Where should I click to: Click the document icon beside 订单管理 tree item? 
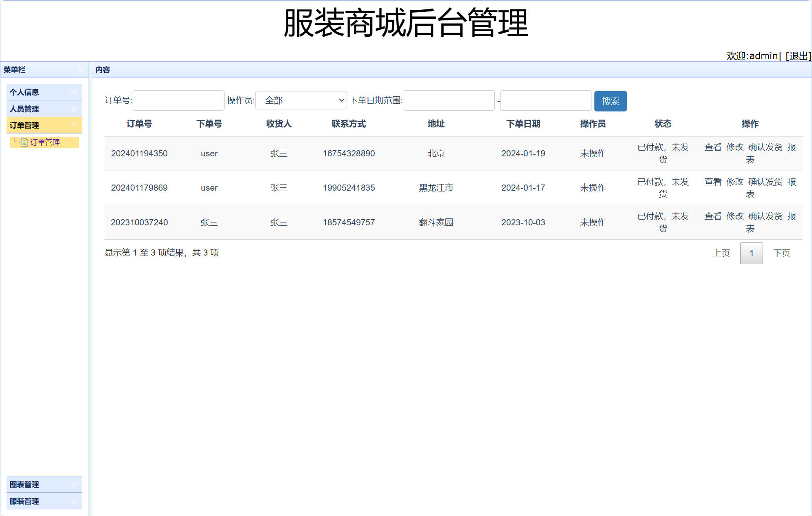[24, 142]
